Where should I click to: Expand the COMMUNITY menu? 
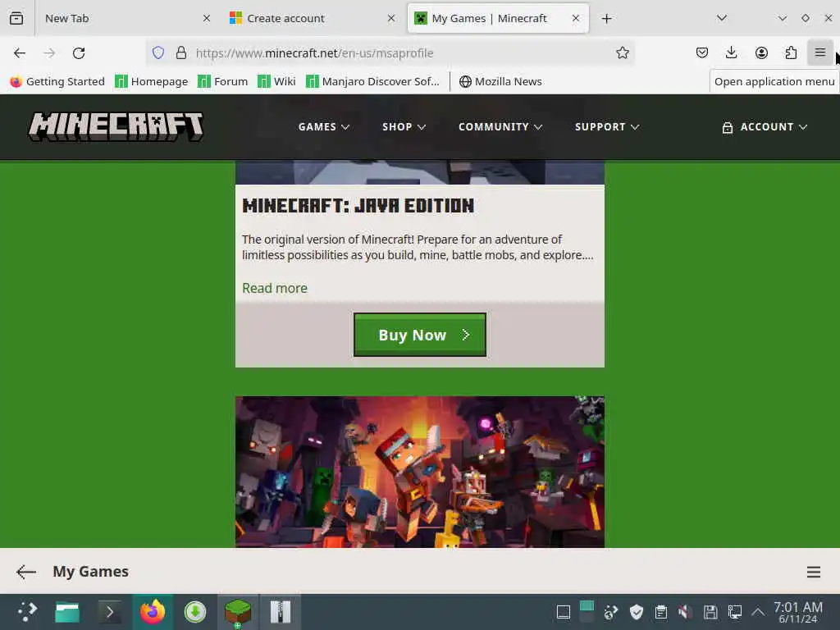point(500,127)
